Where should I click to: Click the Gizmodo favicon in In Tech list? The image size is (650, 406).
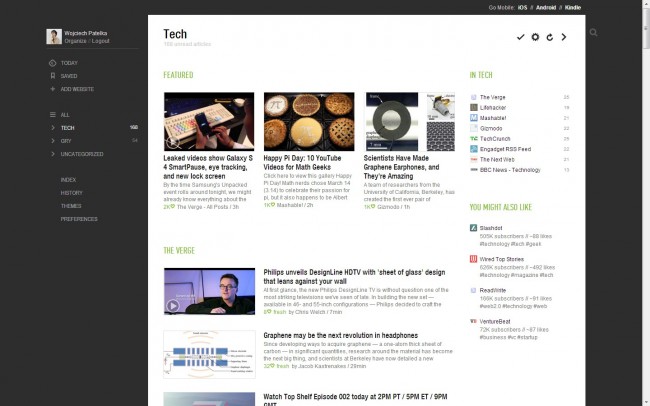473,128
